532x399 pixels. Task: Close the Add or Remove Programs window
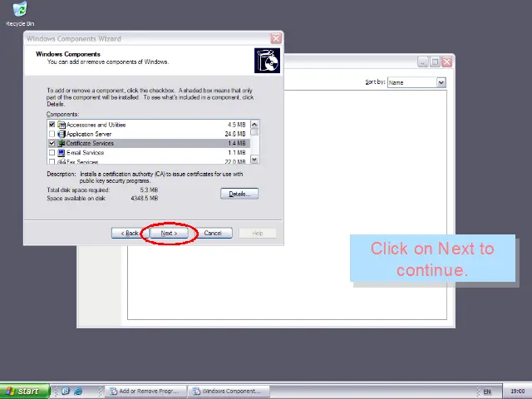pyautogui.click(x=447, y=62)
